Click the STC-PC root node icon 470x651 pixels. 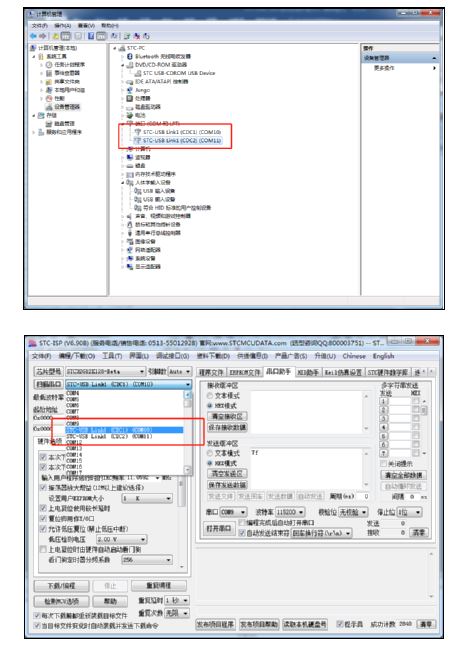[122, 48]
